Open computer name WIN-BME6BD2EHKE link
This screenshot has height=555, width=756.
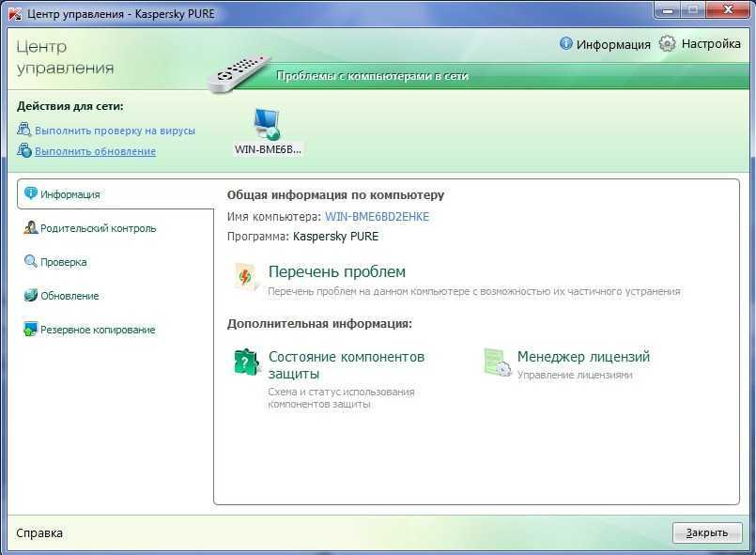(x=377, y=217)
